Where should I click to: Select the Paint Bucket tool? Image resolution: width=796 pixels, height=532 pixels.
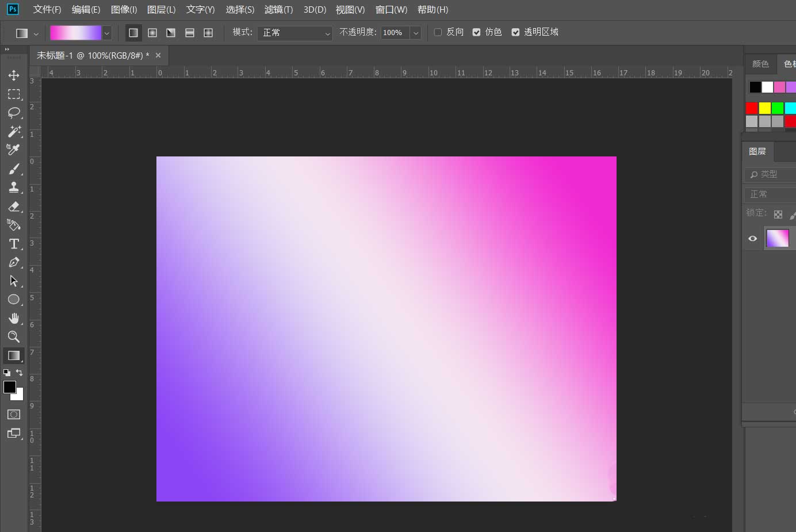14,225
